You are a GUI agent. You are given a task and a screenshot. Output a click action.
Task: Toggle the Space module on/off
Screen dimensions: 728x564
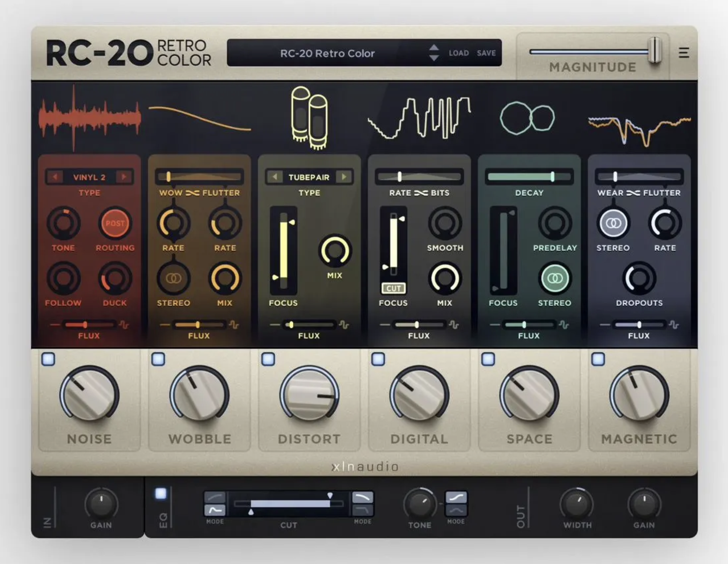(x=488, y=359)
